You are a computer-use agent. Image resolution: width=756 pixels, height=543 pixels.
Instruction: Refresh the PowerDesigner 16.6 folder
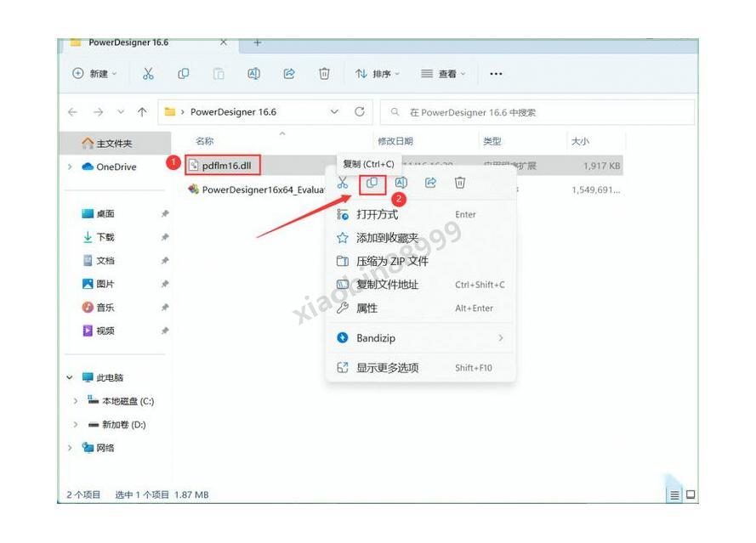click(x=360, y=112)
